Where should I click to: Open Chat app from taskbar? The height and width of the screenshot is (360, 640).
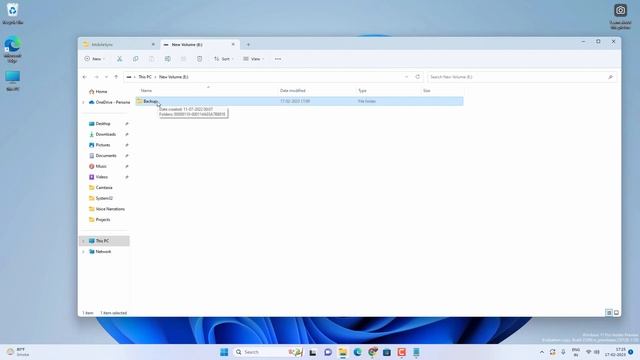click(328, 352)
